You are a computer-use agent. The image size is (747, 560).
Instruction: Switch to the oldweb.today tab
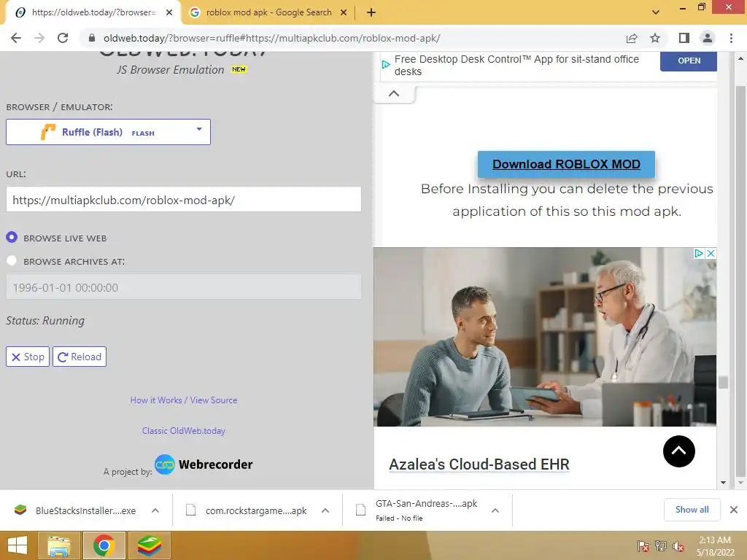93,12
